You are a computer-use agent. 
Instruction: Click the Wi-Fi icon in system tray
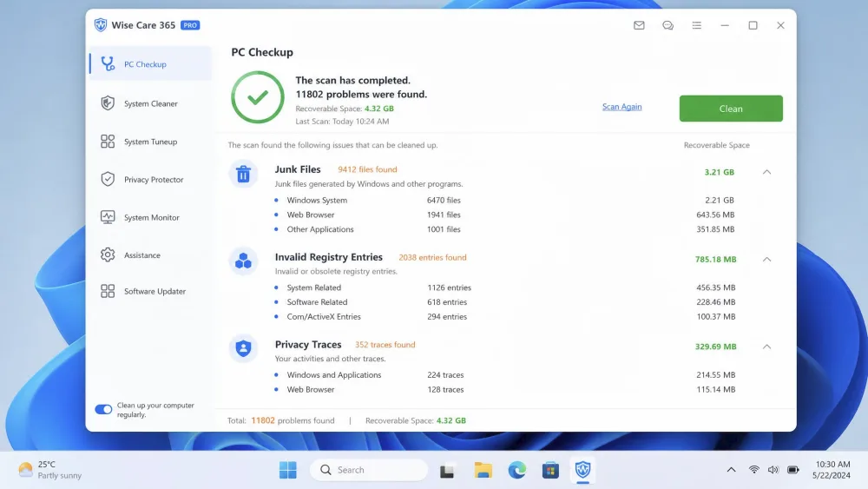[x=754, y=470]
